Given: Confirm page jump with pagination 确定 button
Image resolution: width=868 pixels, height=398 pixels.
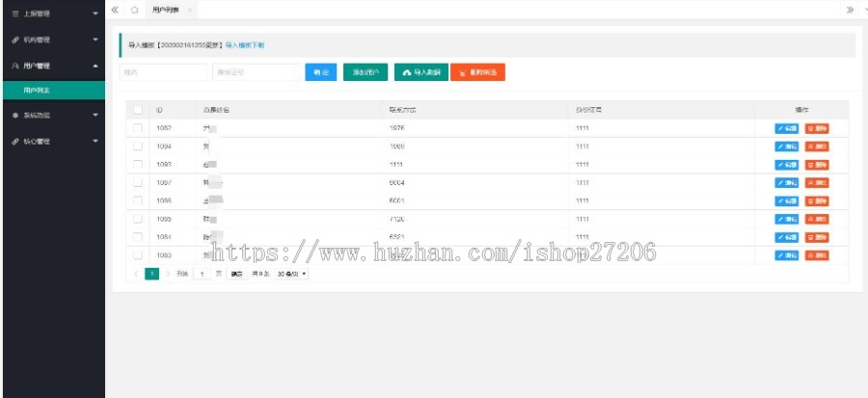Looking at the screenshot, I should (x=237, y=274).
